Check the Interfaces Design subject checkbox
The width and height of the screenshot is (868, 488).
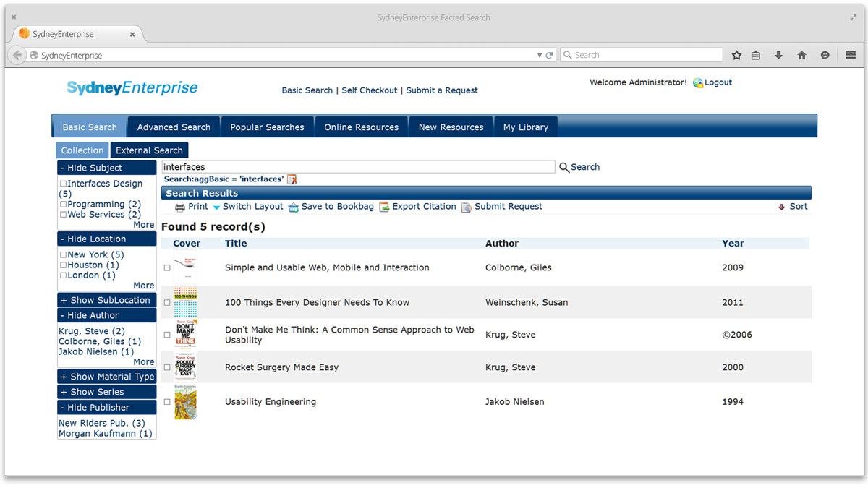(x=63, y=184)
